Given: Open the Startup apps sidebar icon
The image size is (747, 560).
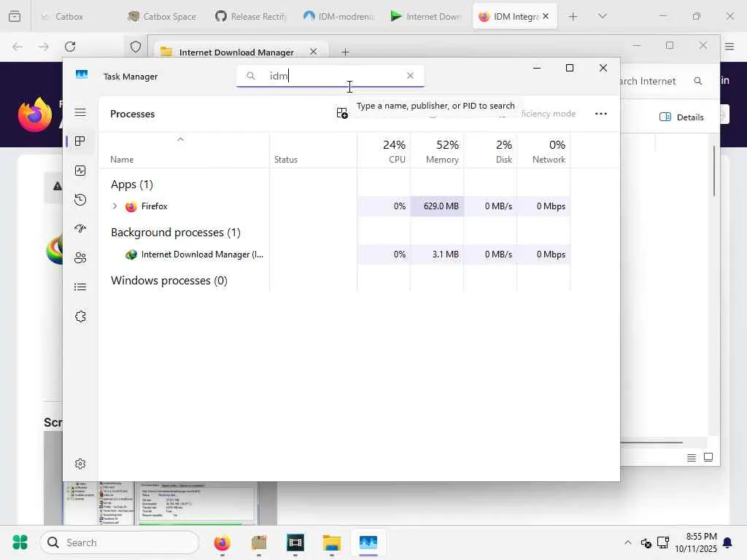Looking at the screenshot, I should point(80,228).
